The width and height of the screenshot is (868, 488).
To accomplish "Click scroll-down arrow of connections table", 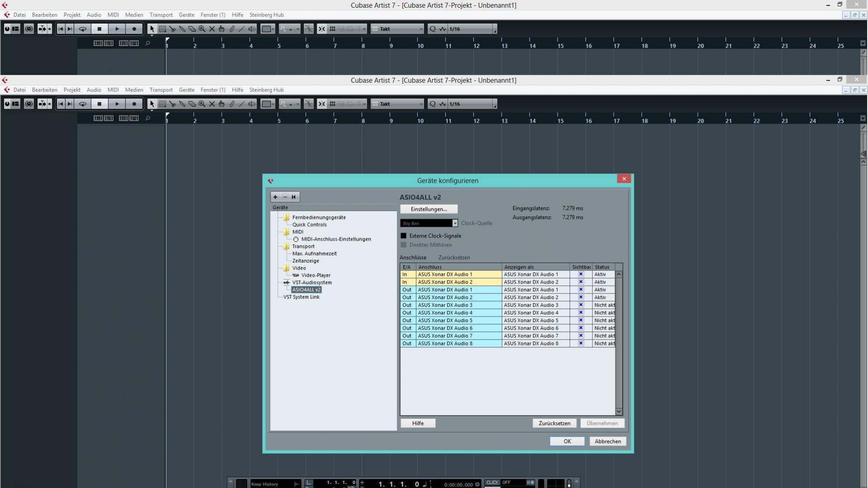I will point(619,412).
